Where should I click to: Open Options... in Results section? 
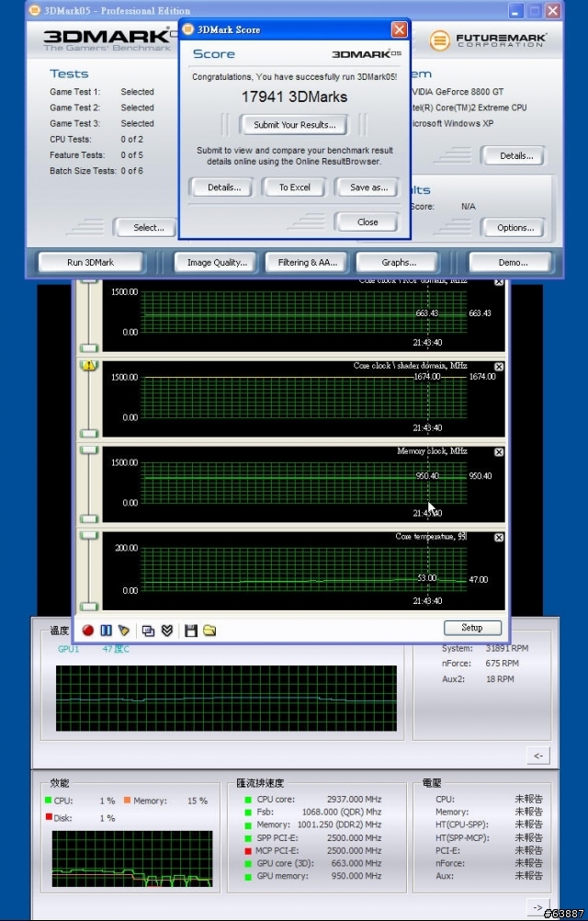515,227
